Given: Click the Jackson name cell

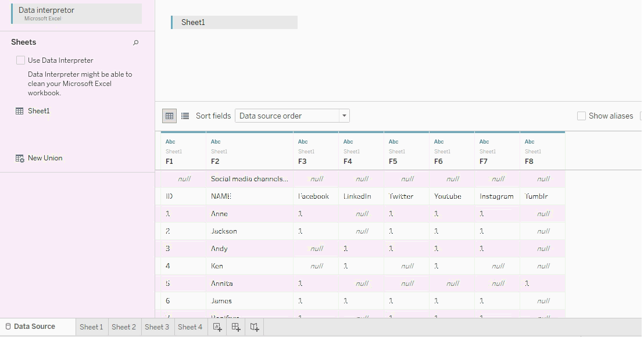Looking at the screenshot, I should (249, 231).
